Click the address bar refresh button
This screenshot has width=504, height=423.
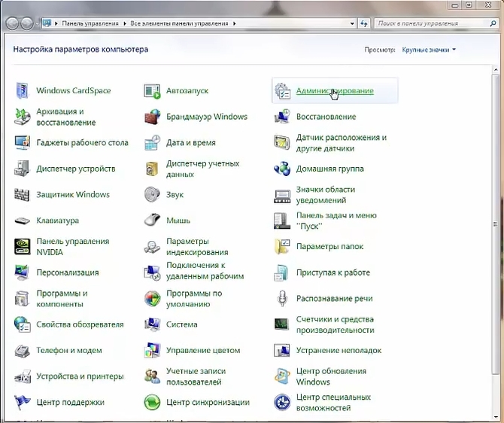click(x=364, y=23)
